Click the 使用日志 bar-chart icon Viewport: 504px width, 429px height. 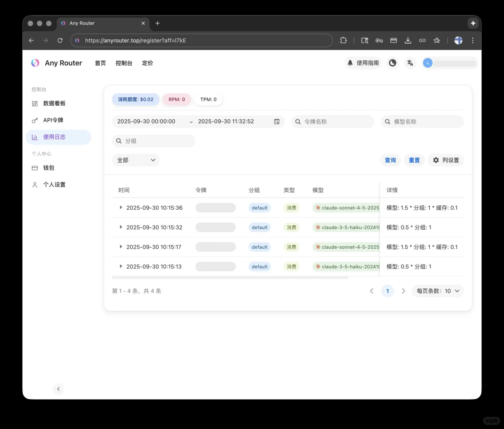(x=35, y=137)
